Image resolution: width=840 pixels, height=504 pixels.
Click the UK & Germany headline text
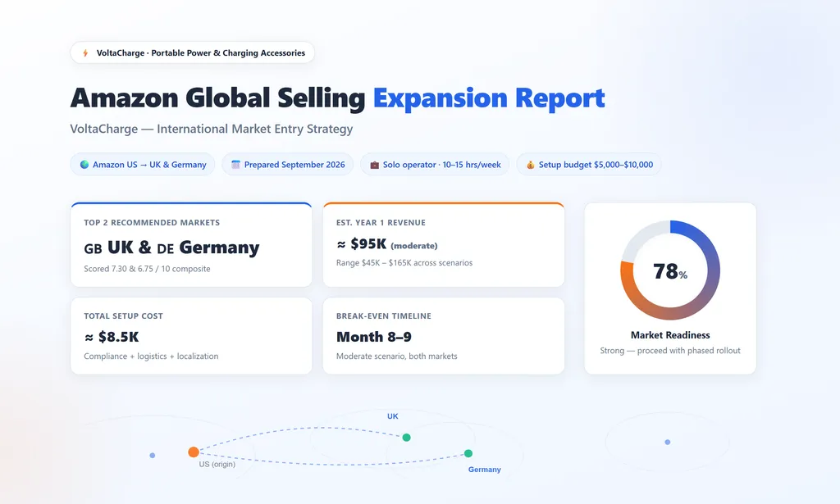pos(171,247)
